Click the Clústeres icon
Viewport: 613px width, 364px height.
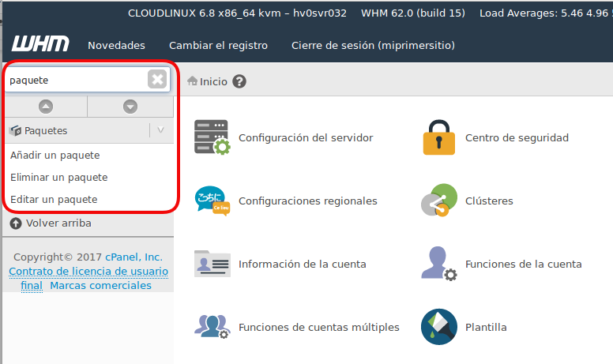click(439, 201)
